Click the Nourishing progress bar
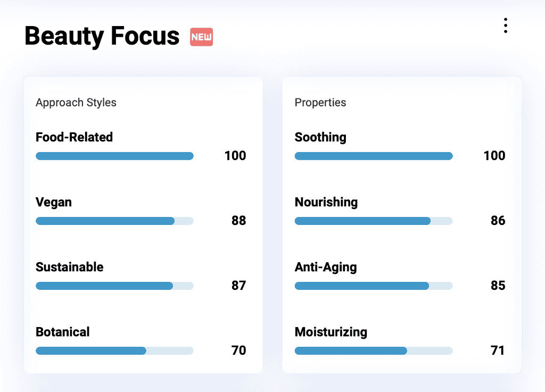Image resolution: width=545 pixels, height=392 pixels. (x=373, y=221)
